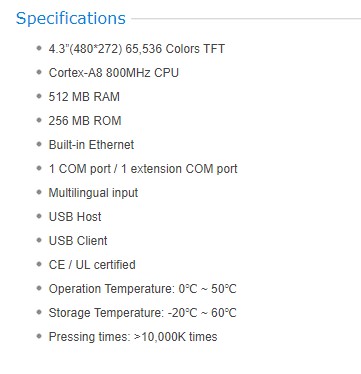The width and height of the screenshot is (361, 374).
Task: Click the 1 COM port / extension COM port line
Action: (143, 169)
